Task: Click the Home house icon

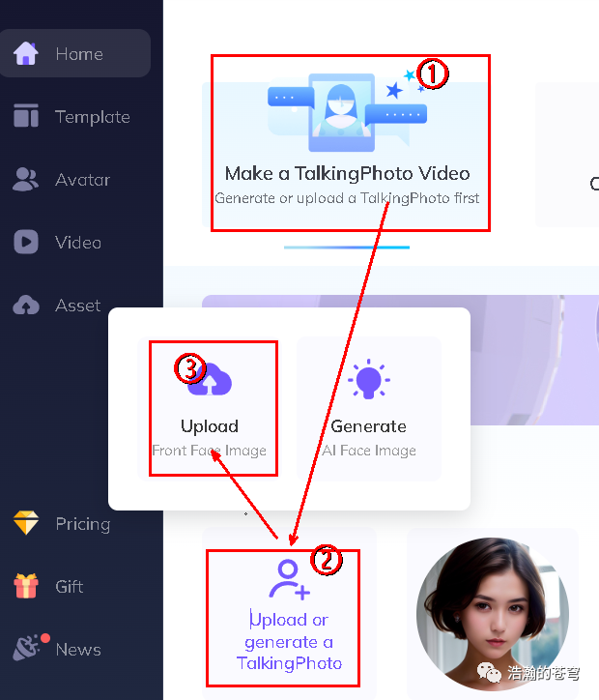Action: (26, 53)
